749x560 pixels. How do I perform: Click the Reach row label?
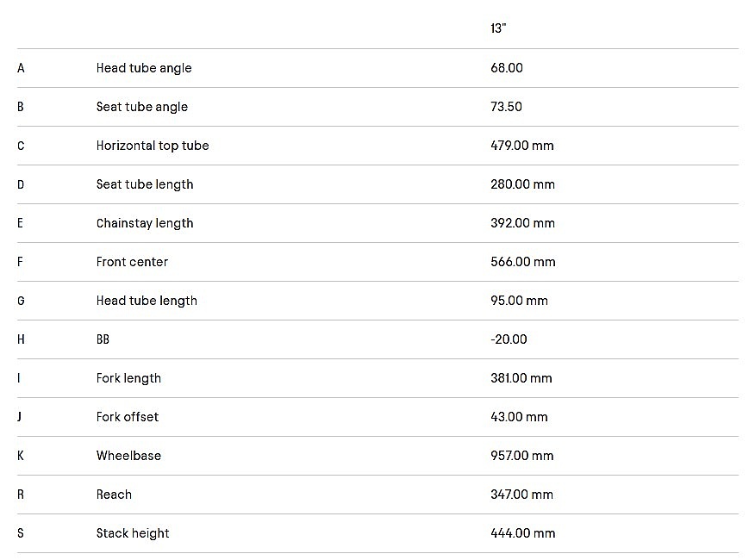[x=114, y=495]
